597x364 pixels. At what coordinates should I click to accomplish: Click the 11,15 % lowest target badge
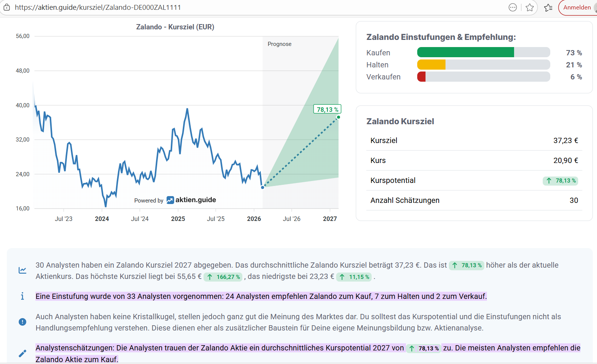(x=354, y=277)
